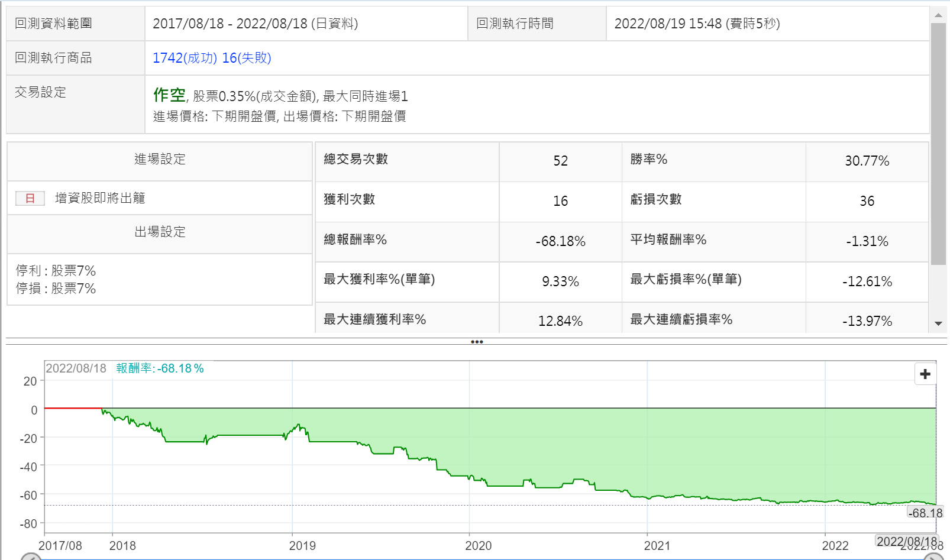Click the scrollbar up arrow

pyautogui.click(x=938, y=15)
